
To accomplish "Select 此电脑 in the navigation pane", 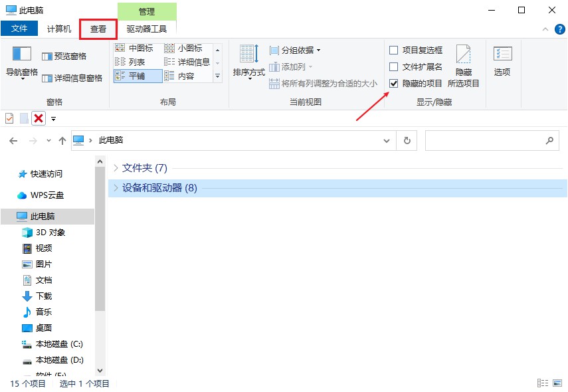I will coord(47,217).
